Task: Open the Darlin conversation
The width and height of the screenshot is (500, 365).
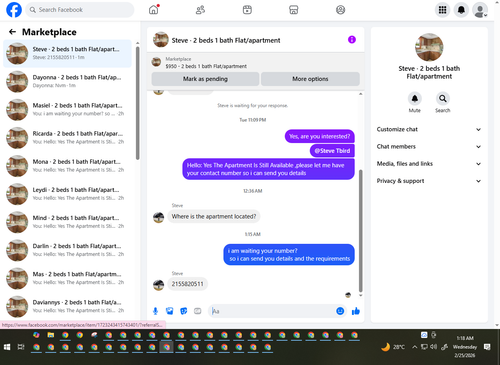Action: point(68,250)
